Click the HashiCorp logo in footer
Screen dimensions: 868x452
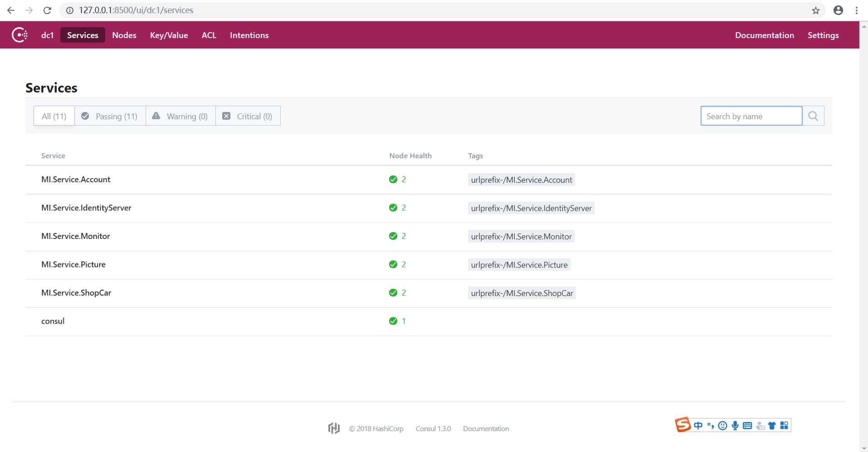click(334, 428)
